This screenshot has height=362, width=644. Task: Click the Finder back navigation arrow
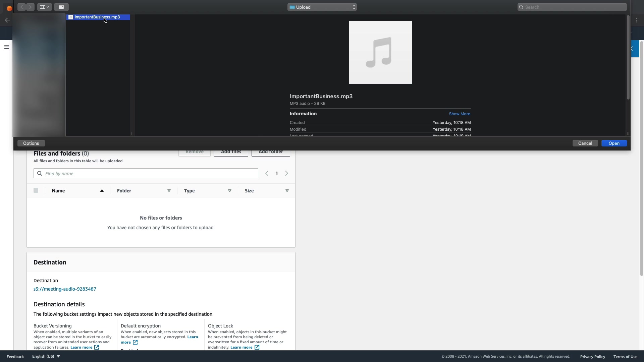pyautogui.click(x=21, y=7)
